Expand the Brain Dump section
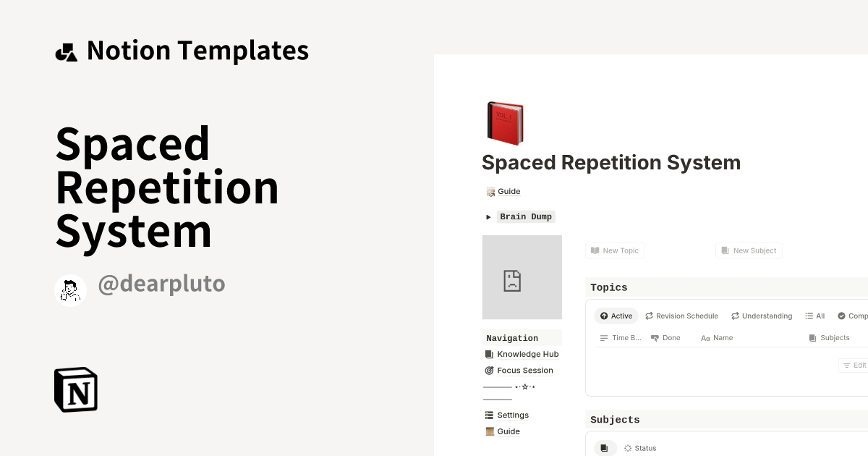Image resolution: width=868 pixels, height=456 pixels. tap(488, 216)
